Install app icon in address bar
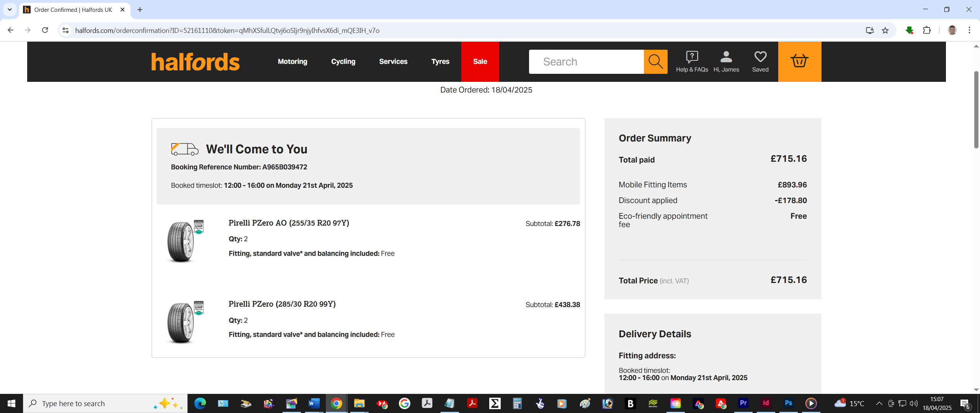The height and width of the screenshot is (413, 980). (870, 30)
